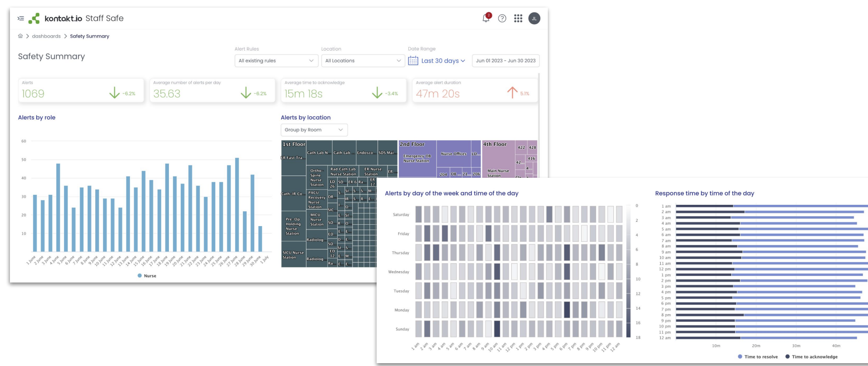The image size is (868, 366).
Task: Go to dashboards breadcrumb link
Action: (x=46, y=36)
